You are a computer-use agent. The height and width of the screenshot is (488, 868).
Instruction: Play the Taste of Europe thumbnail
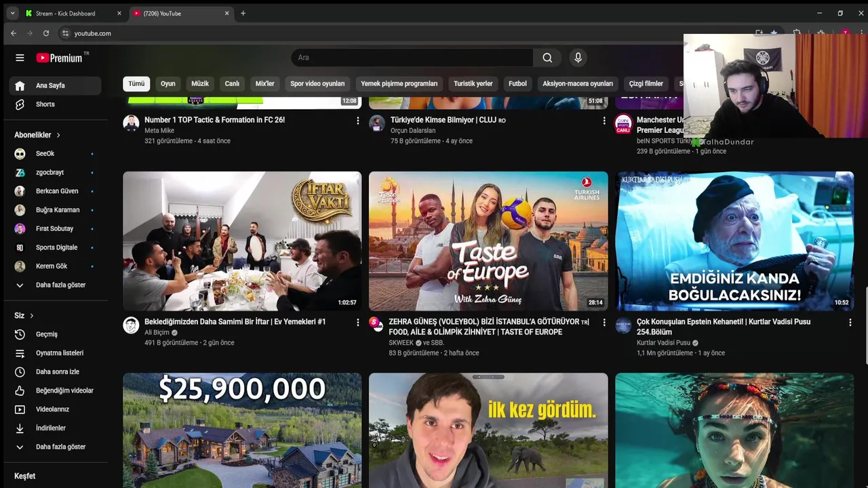(x=488, y=241)
